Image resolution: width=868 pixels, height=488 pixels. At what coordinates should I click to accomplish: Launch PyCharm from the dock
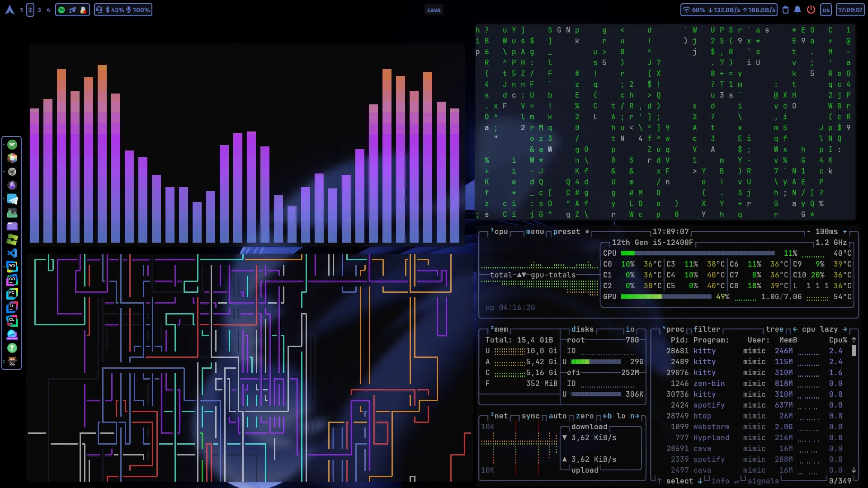click(x=12, y=294)
